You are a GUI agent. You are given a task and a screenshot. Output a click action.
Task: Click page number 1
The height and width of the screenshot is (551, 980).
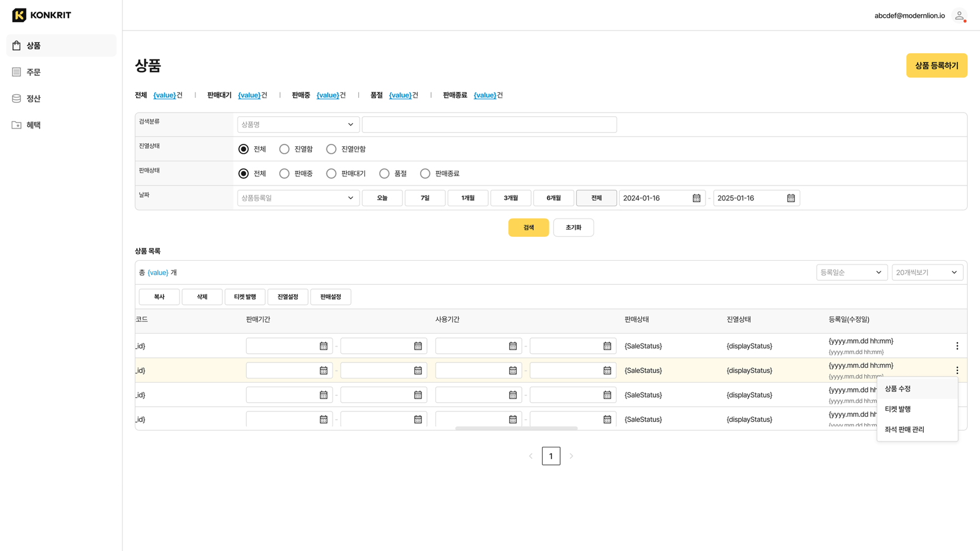[551, 456]
